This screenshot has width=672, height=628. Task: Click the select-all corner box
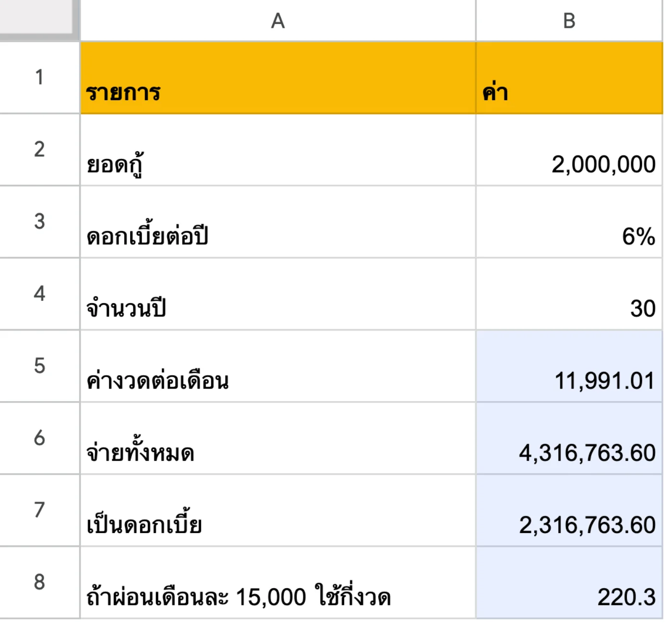(x=39, y=19)
